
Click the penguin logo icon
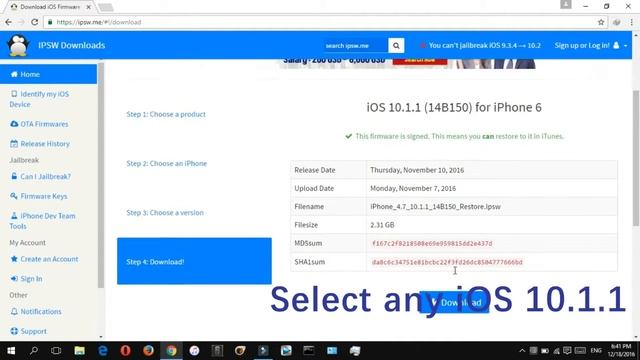(18, 45)
